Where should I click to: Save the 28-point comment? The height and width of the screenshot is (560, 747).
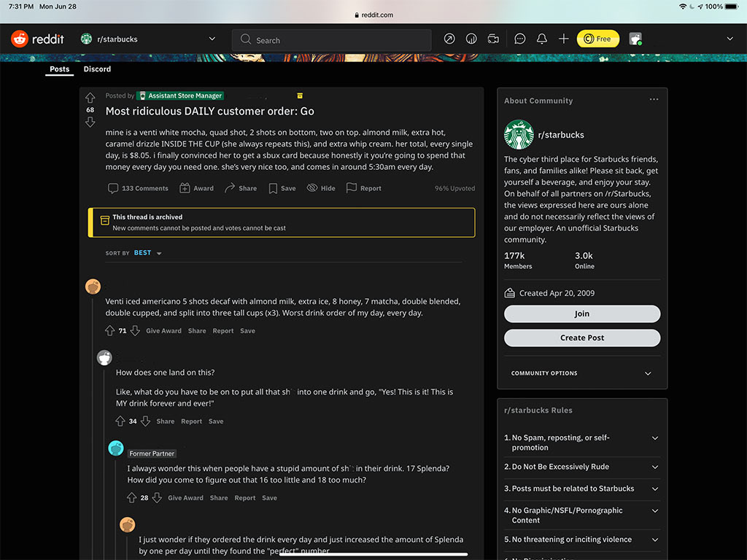(269, 498)
